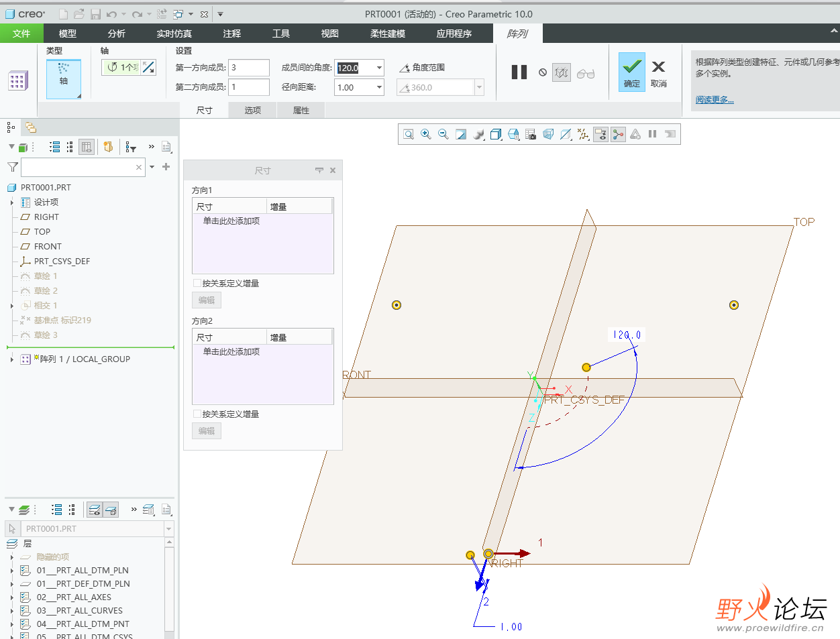The image size is (840, 639).
Task: Open the 选项 tab below the ribbon
Action: (x=253, y=111)
